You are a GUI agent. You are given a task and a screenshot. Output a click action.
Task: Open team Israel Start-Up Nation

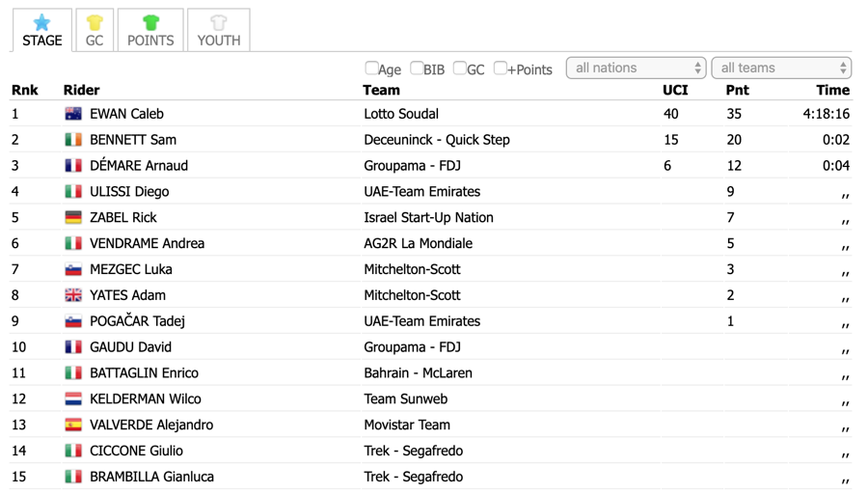tap(428, 218)
